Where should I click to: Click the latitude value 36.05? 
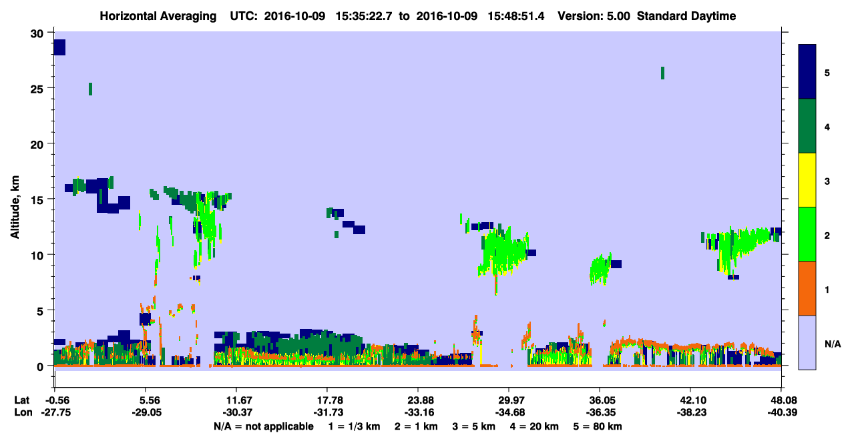click(600, 400)
